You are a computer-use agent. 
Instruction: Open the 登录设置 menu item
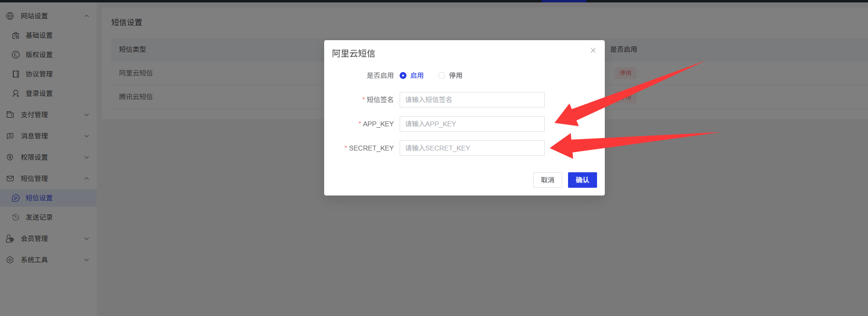pos(48,93)
